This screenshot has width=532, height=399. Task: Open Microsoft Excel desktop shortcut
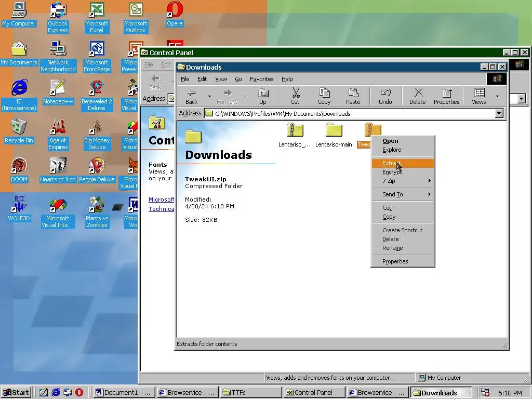(97, 17)
